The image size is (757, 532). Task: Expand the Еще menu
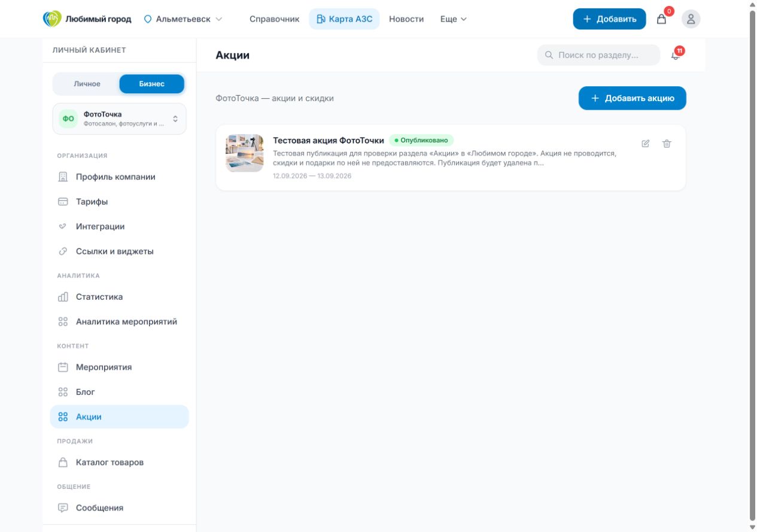tap(454, 19)
